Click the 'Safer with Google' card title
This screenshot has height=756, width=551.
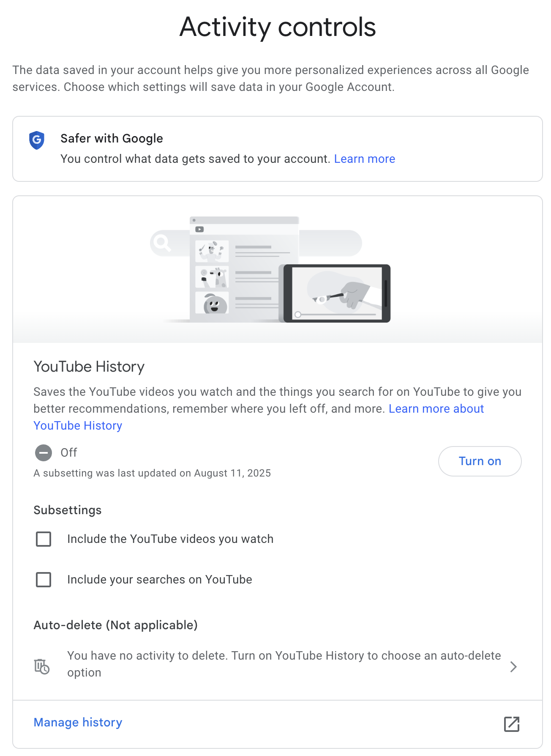(112, 139)
